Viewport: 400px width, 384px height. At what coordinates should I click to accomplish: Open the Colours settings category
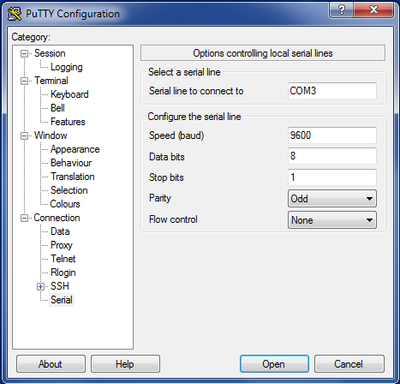pyautogui.click(x=65, y=204)
